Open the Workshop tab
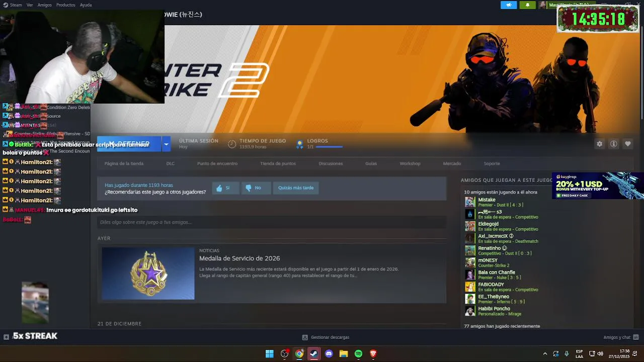644x362 pixels. 410,163
